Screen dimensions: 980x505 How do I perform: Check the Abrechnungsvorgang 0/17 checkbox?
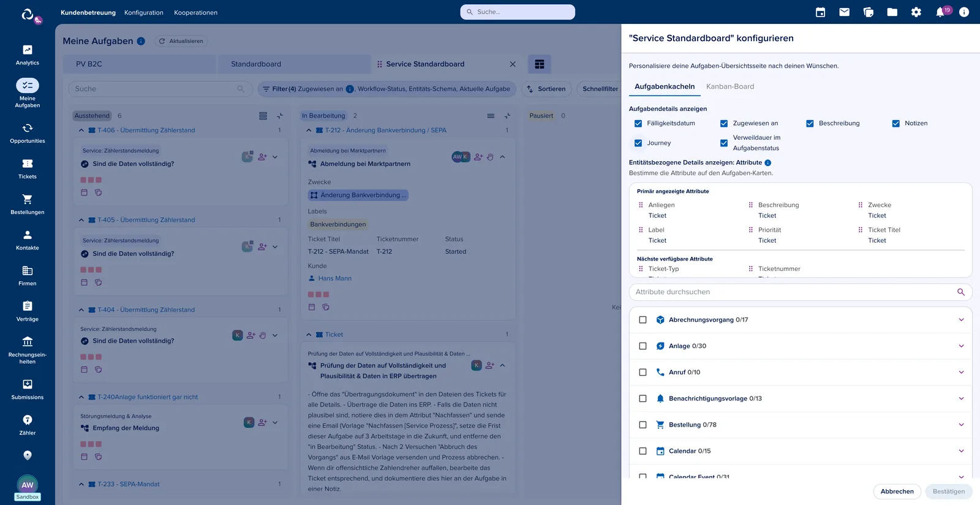643,320
